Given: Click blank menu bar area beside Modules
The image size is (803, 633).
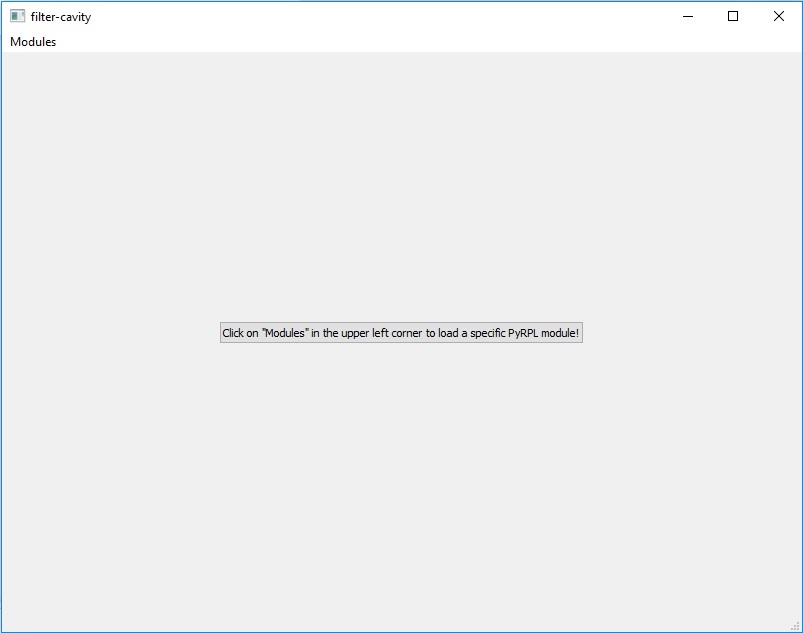Looking at the screenshot, I should point(400,42).
